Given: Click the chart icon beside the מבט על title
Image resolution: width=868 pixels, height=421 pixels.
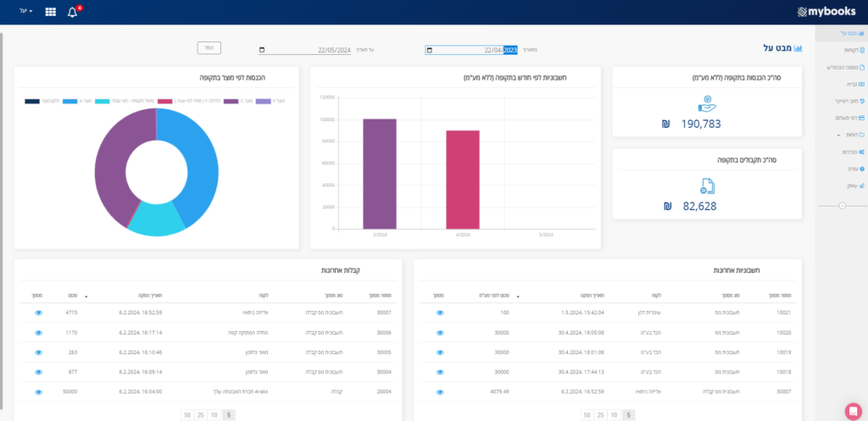Looking at the screenshot, I should click(798, 48).
